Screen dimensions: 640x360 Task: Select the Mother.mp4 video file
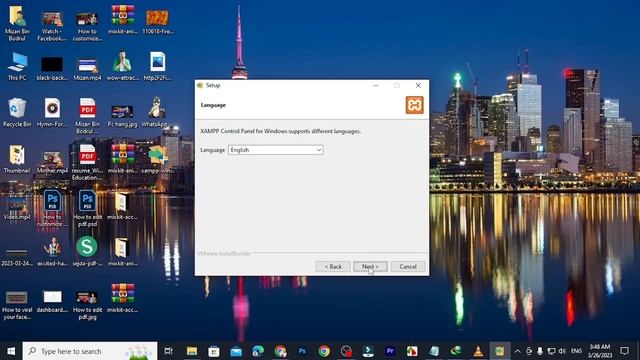click(52, 162)
